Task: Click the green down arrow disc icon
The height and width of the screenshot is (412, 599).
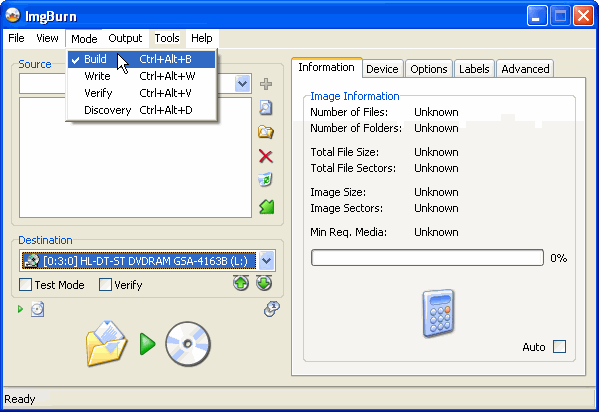Action: 264,283
